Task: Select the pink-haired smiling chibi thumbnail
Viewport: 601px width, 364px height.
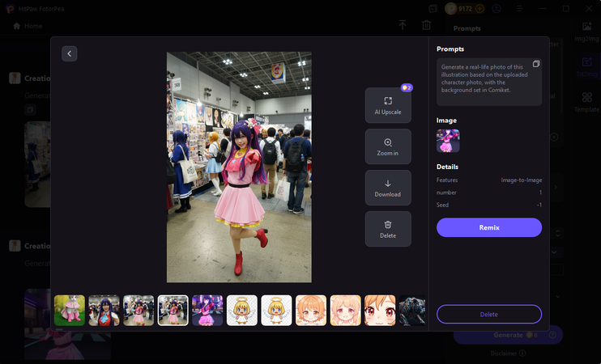Action: 345,311
